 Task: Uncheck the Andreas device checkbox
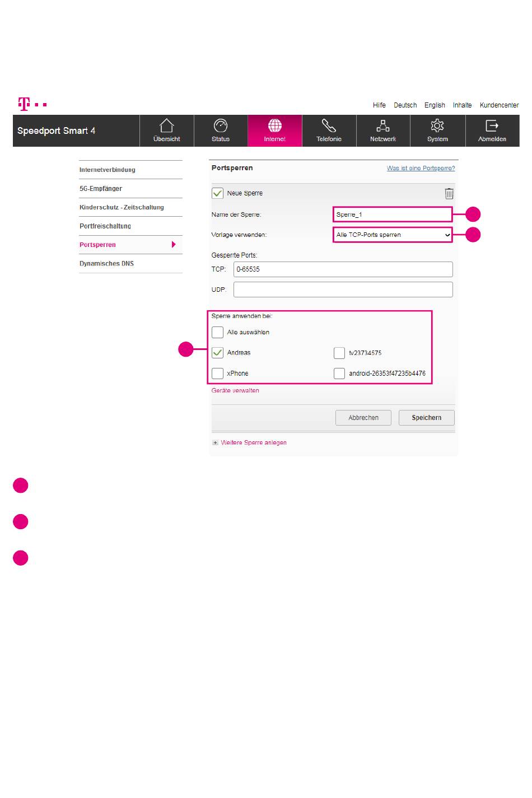pos(218,353)
